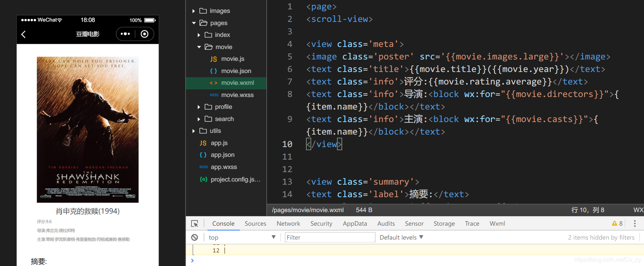Collapse the pages folder arrow
Image resolution: width=644 pixels, height=266 pixels.
coord(194,23)
